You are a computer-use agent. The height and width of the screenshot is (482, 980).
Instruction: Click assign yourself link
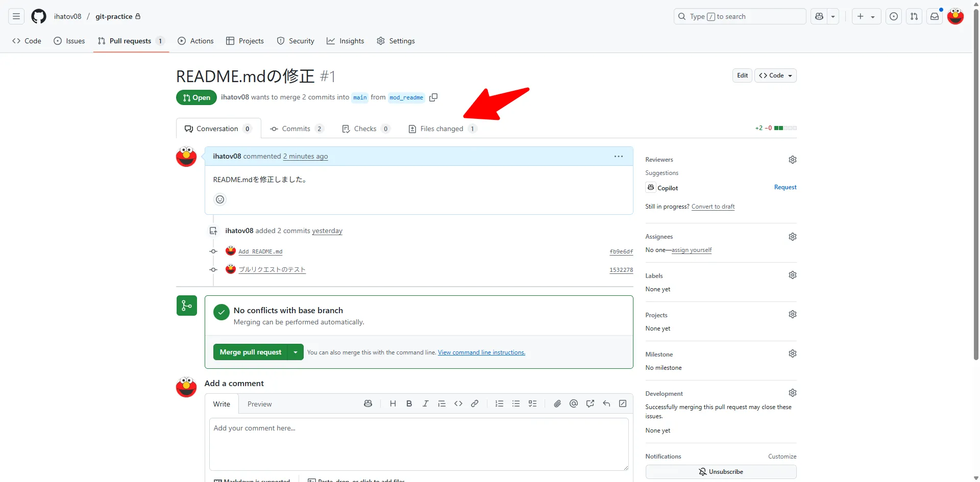tap(692, 250)
